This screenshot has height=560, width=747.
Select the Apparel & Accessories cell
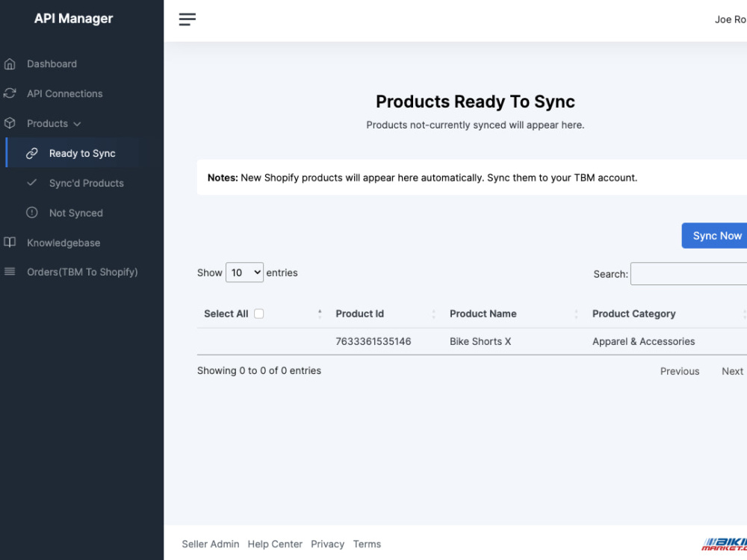644,341
